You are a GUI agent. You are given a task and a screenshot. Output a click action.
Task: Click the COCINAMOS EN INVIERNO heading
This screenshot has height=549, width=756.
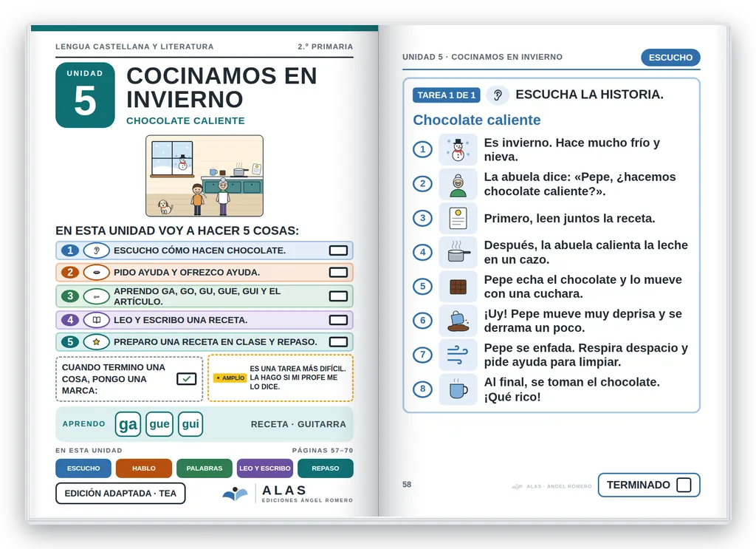pos(221,87)
